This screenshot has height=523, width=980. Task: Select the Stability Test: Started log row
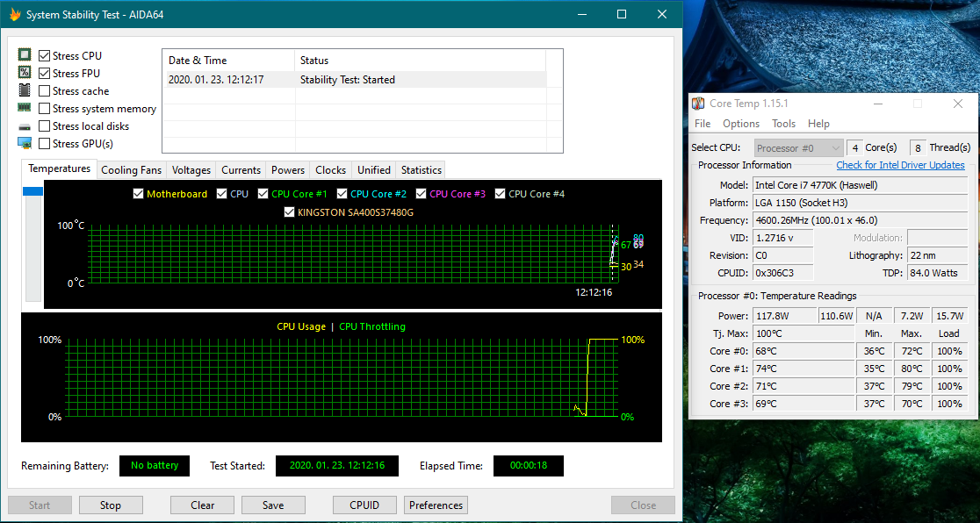pos(355,79)
